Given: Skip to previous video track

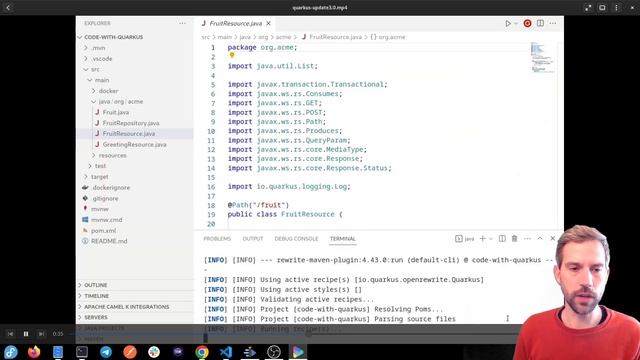Looking at the screenshot, I should (11, 334).
